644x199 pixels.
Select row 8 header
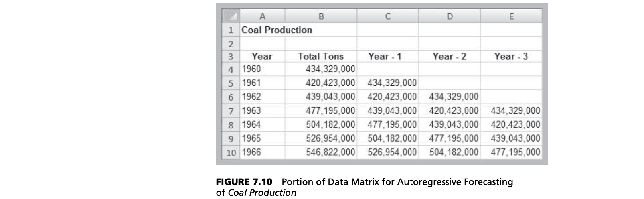(231, 125)
